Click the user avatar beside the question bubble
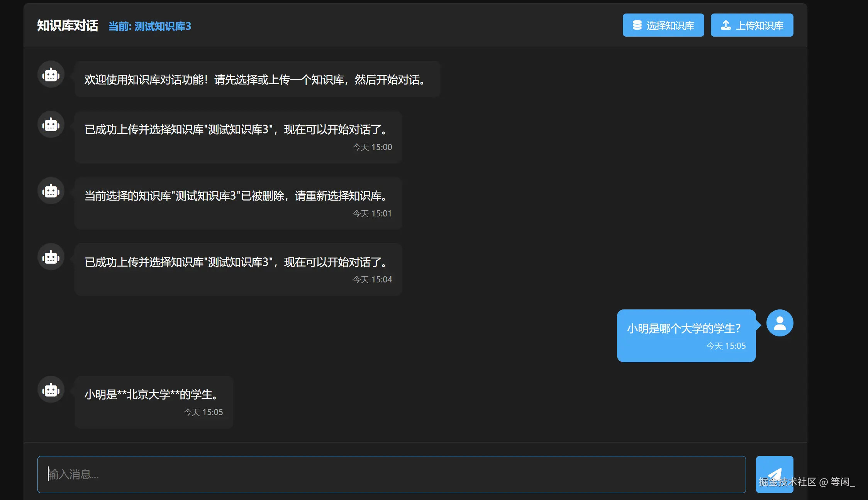The width and height of the screenshot is (868, 500). point(780,323)
